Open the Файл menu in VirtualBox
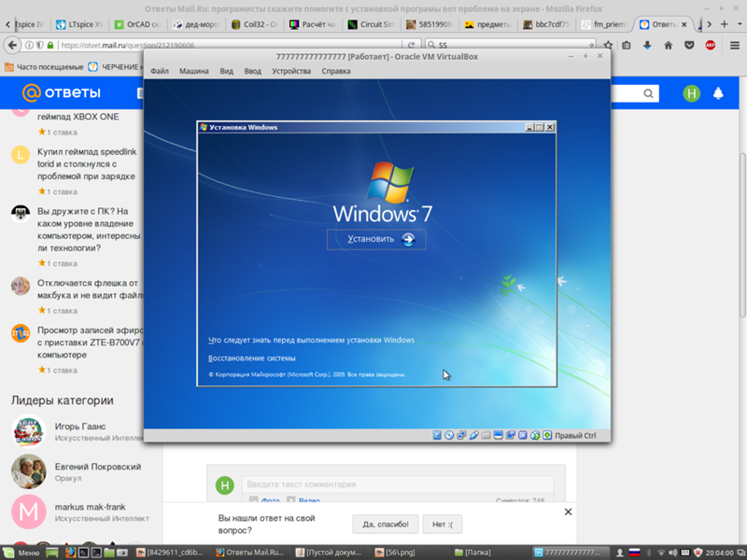Image resolution: width=747 pixels, height=560 pixels. [160, 71]
